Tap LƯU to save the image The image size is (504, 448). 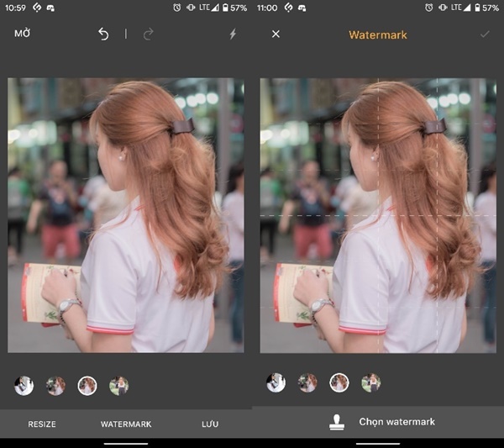click(210, 424)
